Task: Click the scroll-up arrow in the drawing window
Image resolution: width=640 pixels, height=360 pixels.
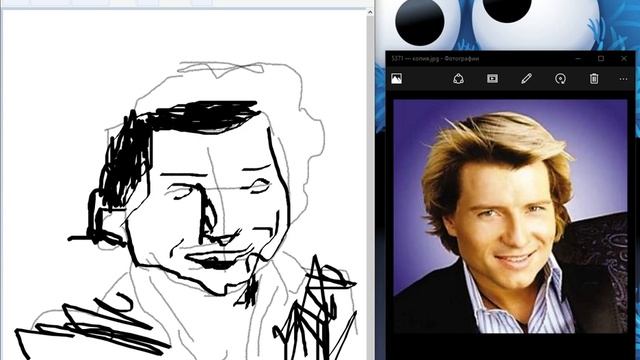Action: point(370,13)
